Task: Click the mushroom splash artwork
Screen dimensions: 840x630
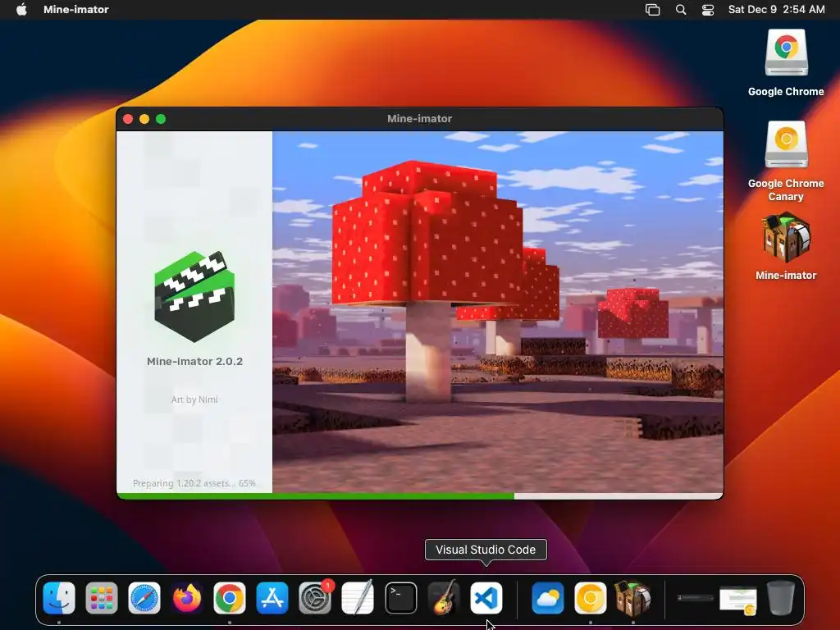Action: (498, 312)
